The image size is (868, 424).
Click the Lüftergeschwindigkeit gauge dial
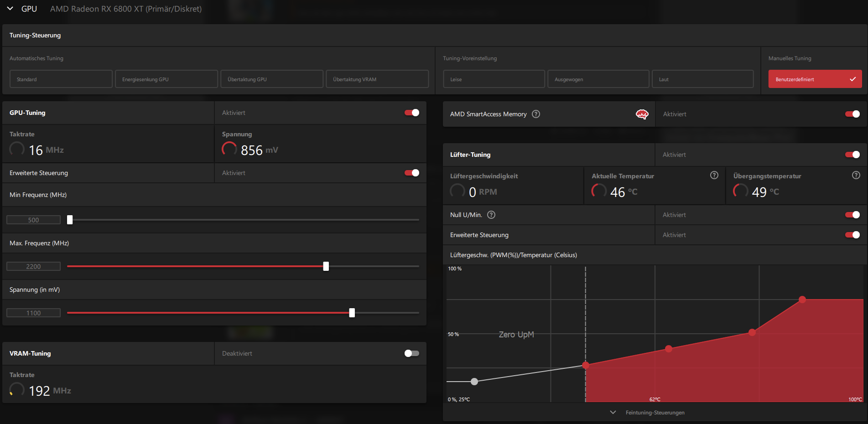click(457, 191)
